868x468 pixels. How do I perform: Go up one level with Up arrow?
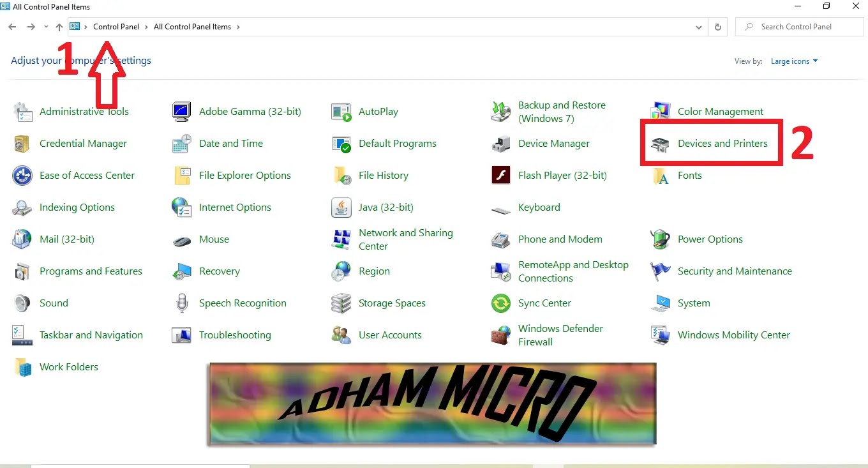coord(59,27)
